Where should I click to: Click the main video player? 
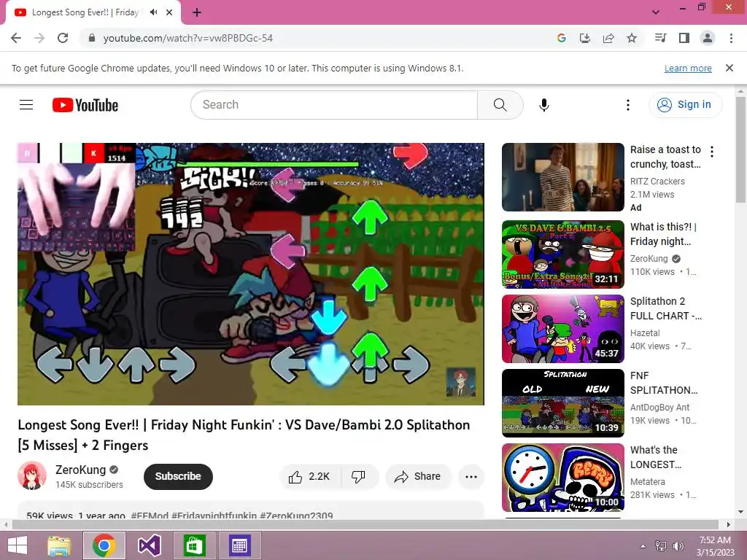251,274
